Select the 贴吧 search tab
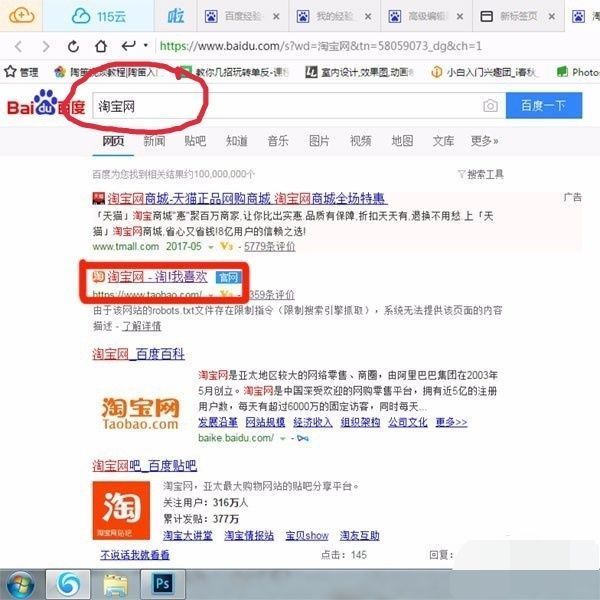 195,141
